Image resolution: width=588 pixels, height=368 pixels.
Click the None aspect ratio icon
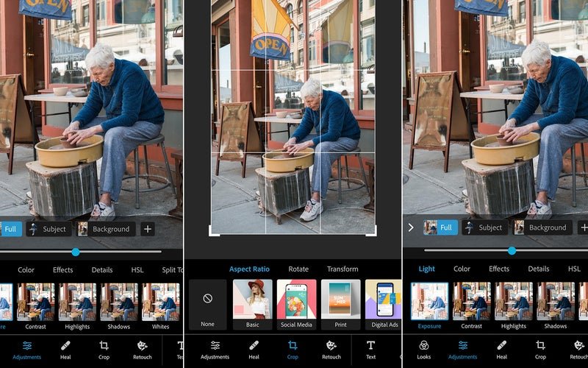click(x=208, y=299)
